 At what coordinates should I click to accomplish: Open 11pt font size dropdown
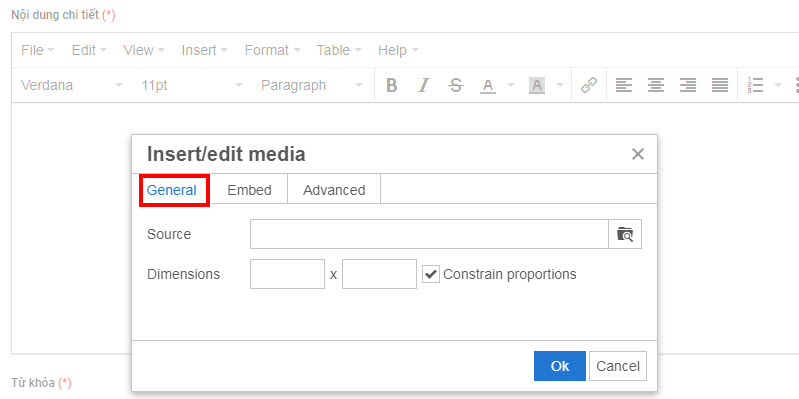coord(192,85)
